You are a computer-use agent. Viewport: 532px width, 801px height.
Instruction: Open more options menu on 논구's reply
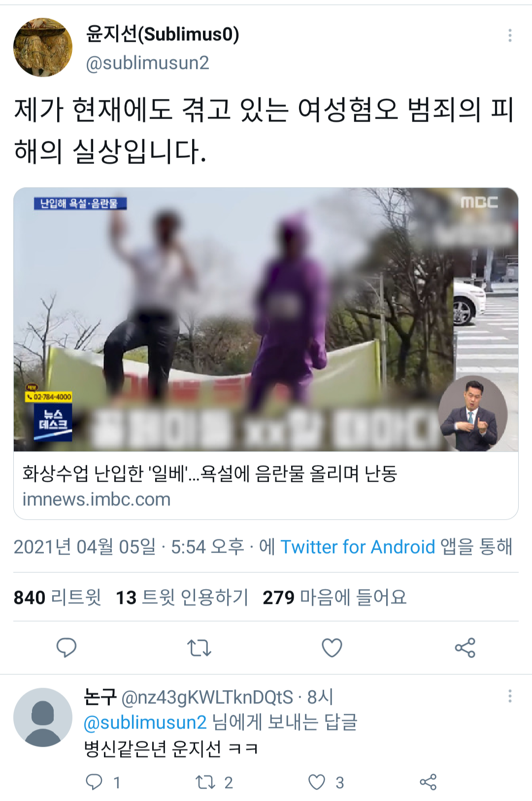pos(510,696)
